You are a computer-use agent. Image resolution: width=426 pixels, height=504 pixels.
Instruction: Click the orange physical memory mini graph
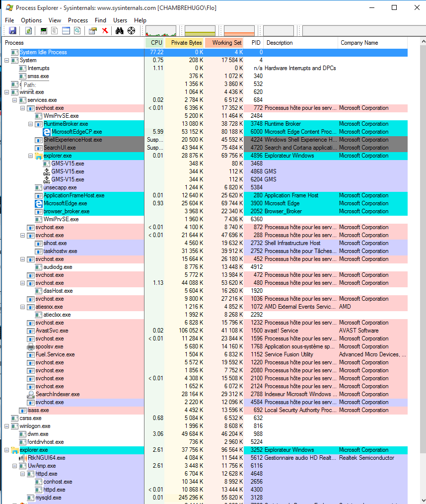239,31
